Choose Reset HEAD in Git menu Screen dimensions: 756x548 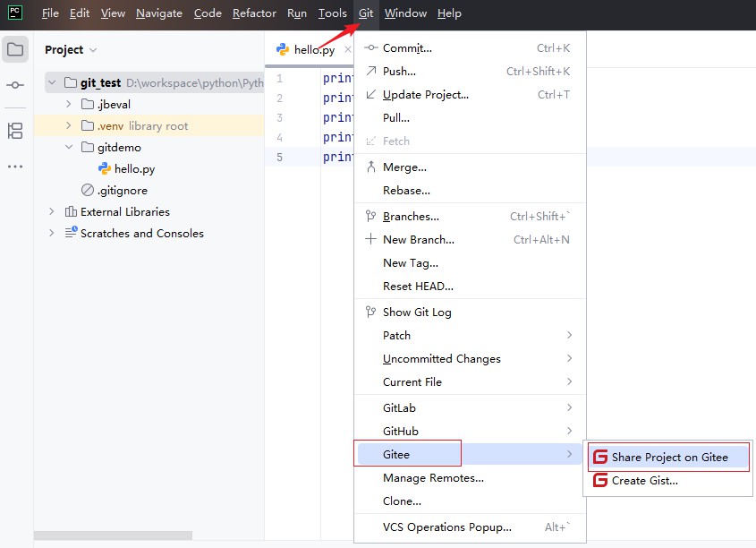tap(470, 286)
